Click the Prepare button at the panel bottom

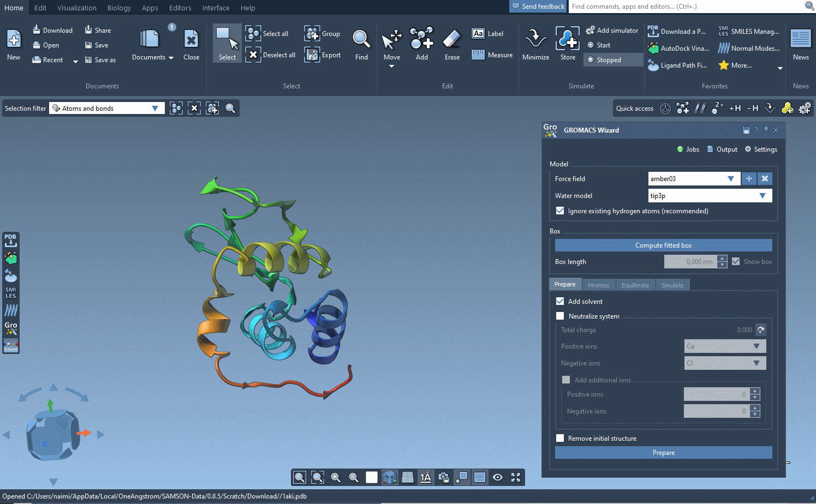(x=664, y=453)
